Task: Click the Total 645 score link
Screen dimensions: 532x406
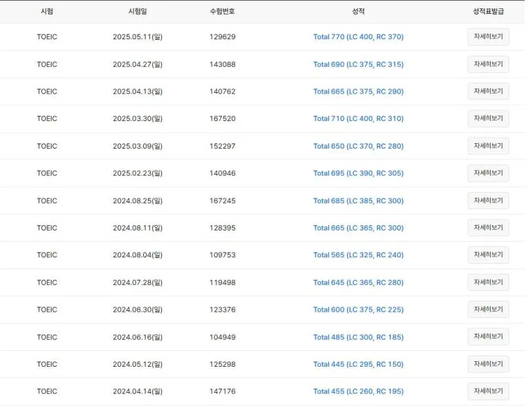Action: (358, 282)
